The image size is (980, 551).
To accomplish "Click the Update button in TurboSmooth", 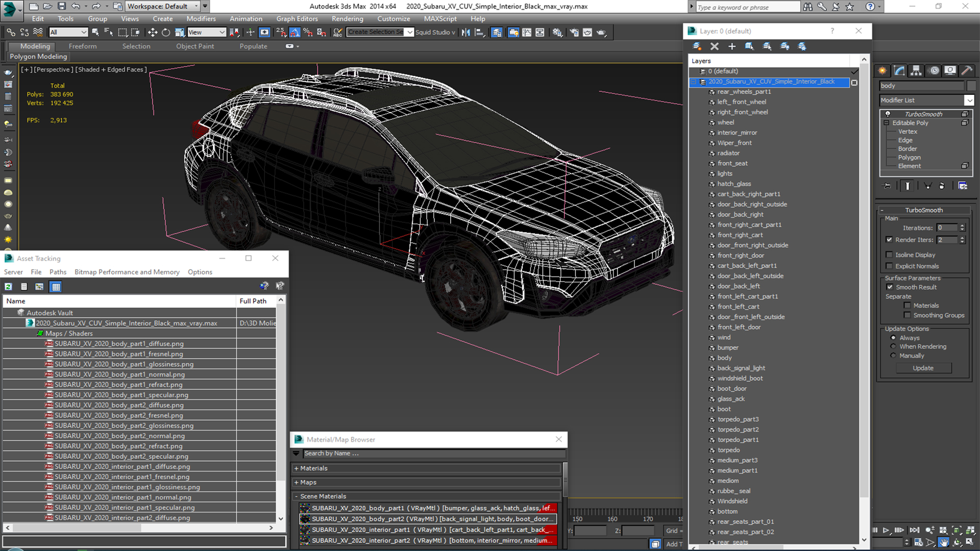I will pyautogui.click(x=923, y=368).
